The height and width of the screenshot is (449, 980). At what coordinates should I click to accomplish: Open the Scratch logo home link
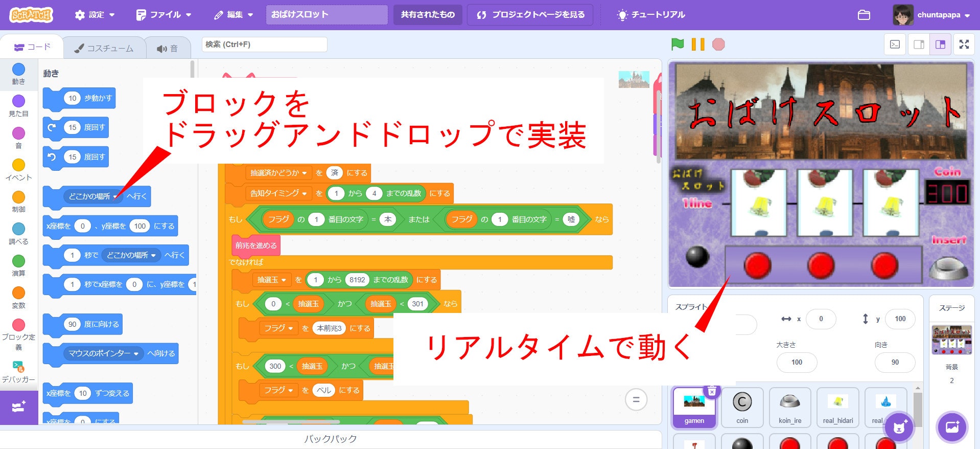[x=31, y=15]
